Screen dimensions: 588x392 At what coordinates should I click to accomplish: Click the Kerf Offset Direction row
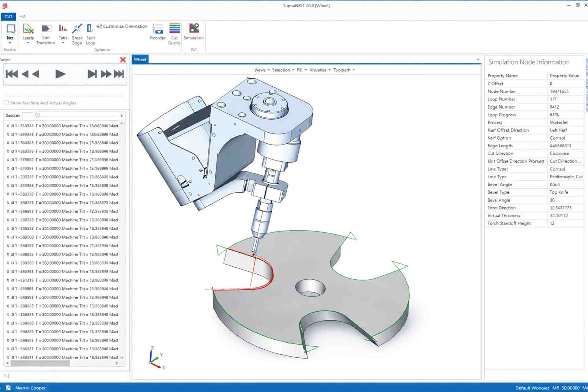[534, 130]
